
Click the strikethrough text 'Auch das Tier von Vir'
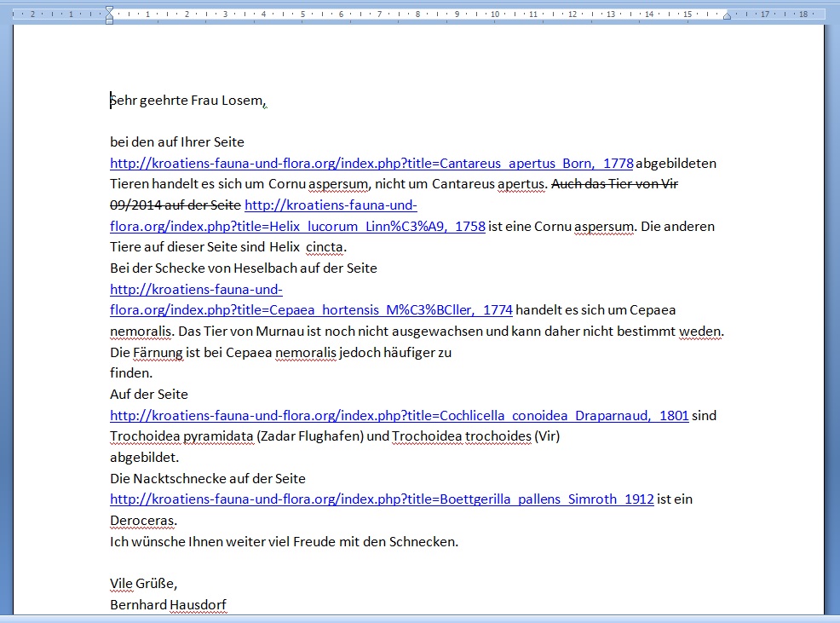point(614,184)
